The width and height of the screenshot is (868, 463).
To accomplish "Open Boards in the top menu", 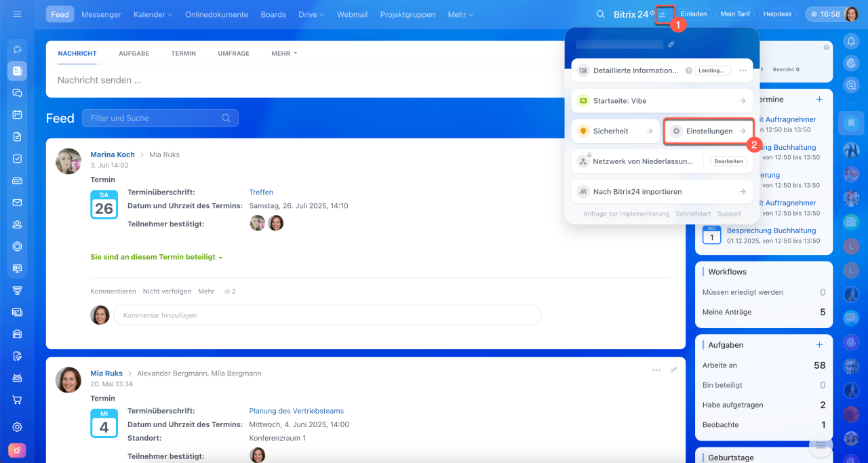I will pos(273,14).
